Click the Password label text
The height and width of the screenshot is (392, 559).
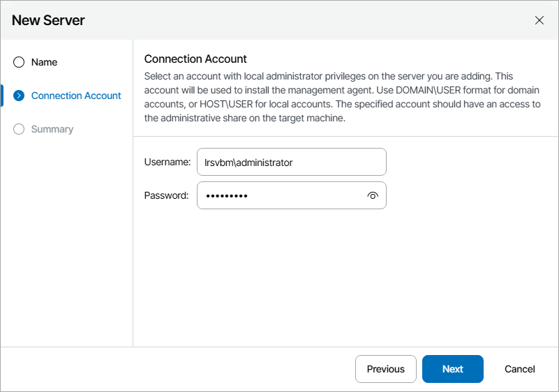point(166,196)
